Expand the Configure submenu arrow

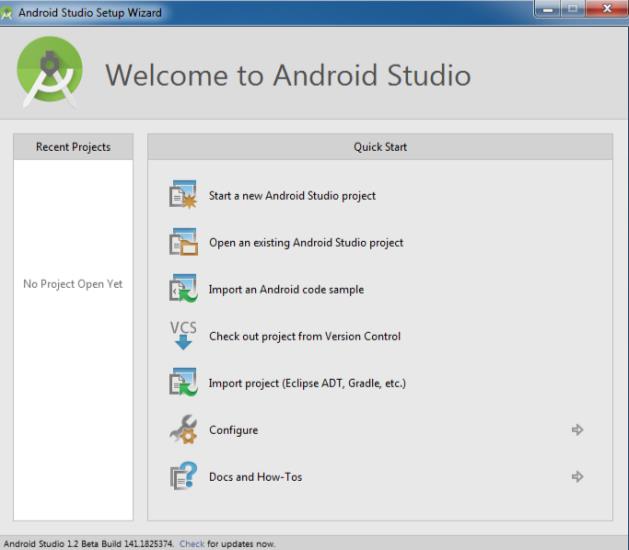tap(577, 430)
